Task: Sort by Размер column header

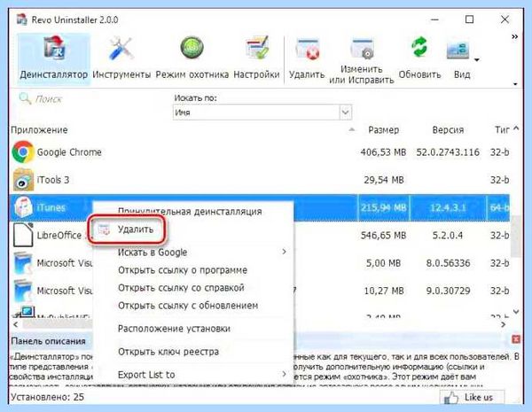Action: click(383, 130)
